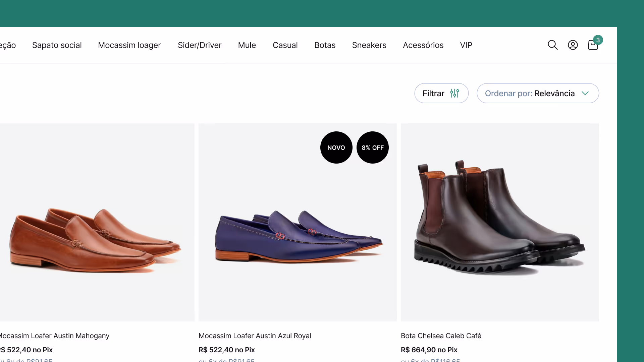This screenshot has width=644, height=362.
Task: Open the search magnifier icon
Action: click(552, 45)
